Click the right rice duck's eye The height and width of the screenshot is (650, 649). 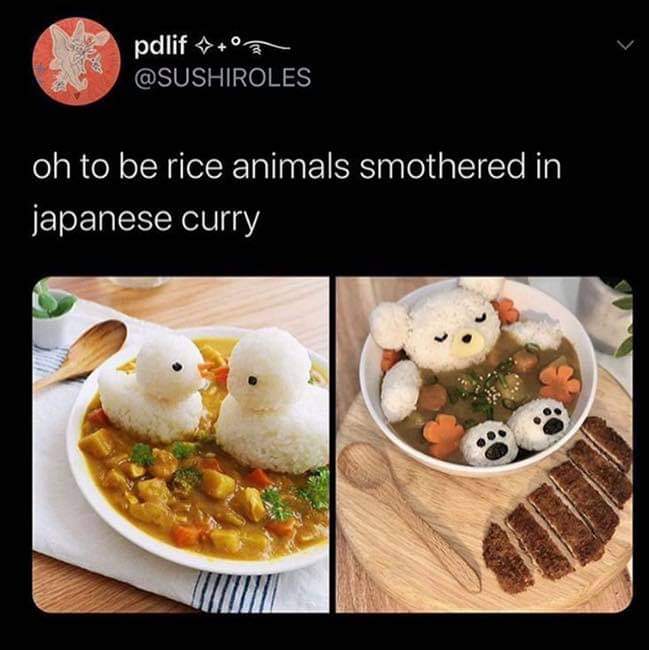(x=251, y=380)
